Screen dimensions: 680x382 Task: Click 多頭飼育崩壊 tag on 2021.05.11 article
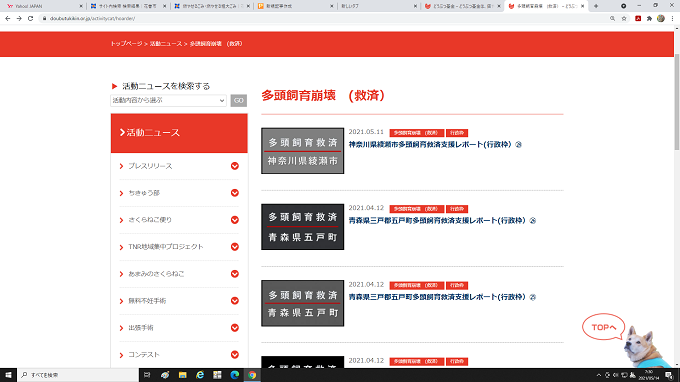click(416, 133)
